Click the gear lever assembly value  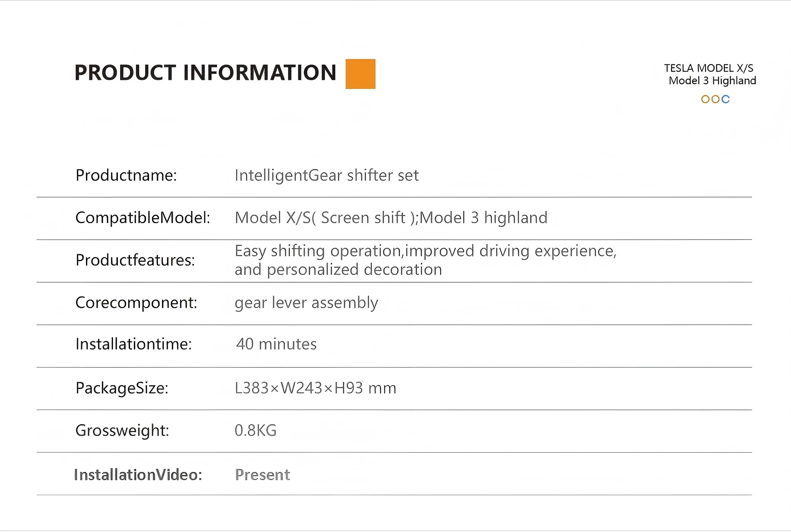click(306, 303)
